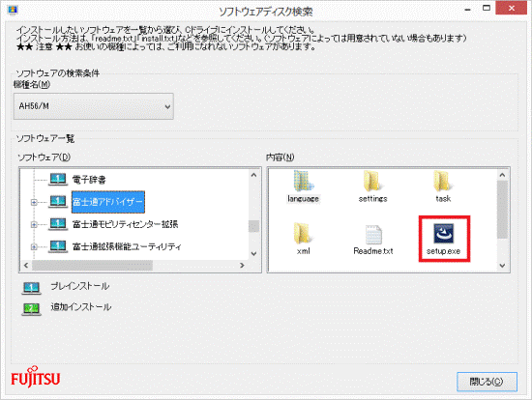Expand the 富士通アドバイザー tree node

tap(34, 202)
